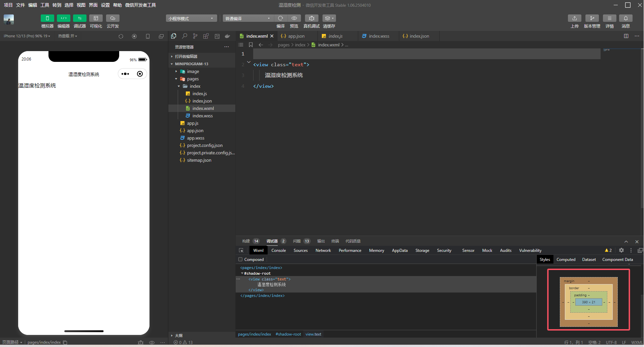Open real device debugging (真机调试)
Viewport: 644px width, 347px height.
311,18
